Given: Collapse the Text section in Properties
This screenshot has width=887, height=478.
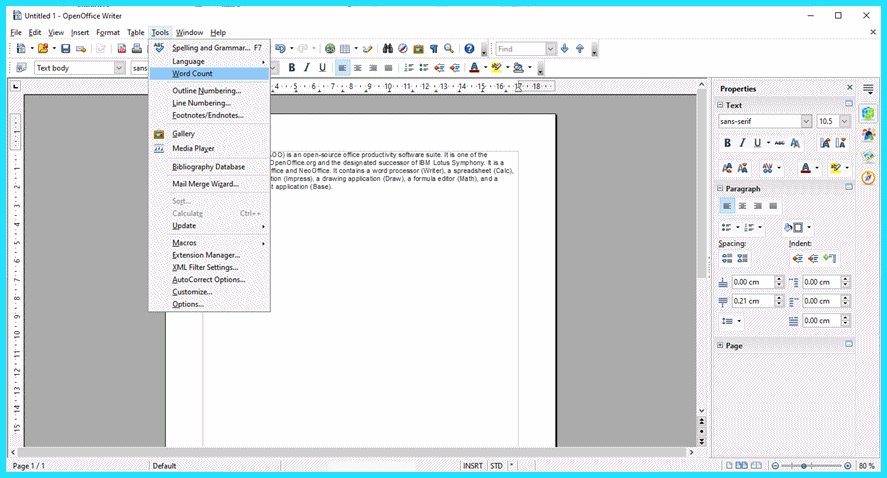Looking at the screenshot, I should pos(720,105).
